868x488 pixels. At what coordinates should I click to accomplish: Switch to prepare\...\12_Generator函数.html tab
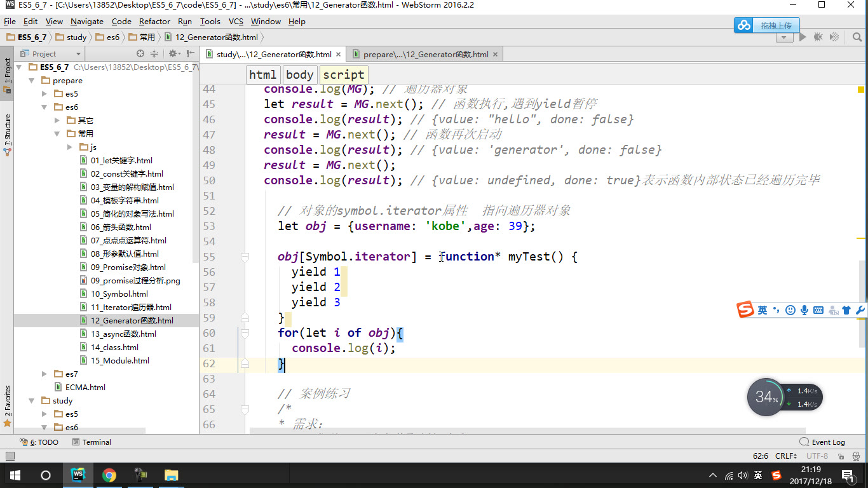click(x=426, y=55)
